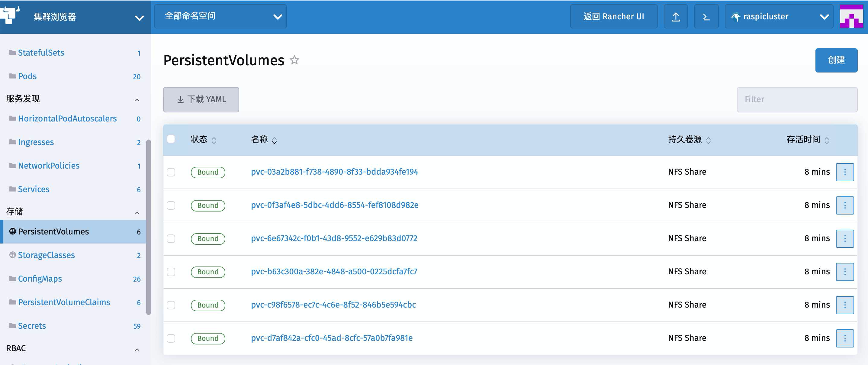Open three-dot menu for pvc-6e67342c row
Screen dimensions: 868x365
click(844, 239)
